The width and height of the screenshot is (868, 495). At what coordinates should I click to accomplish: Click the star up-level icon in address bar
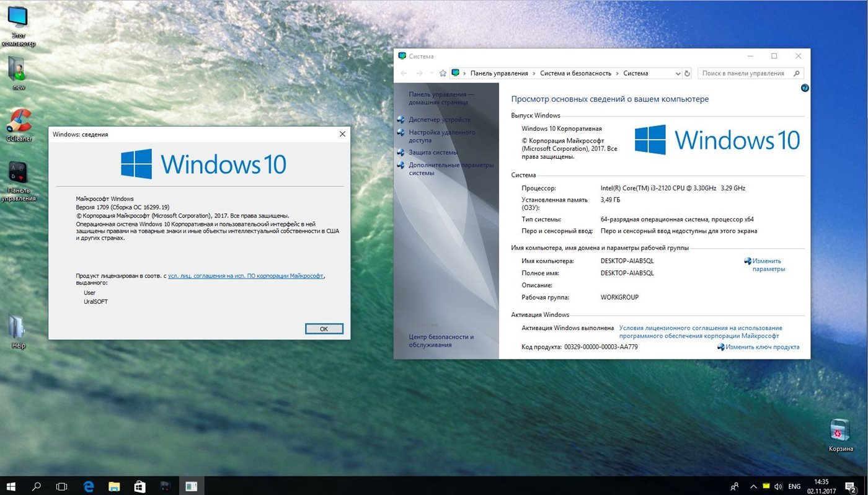(x=443, y=73)
